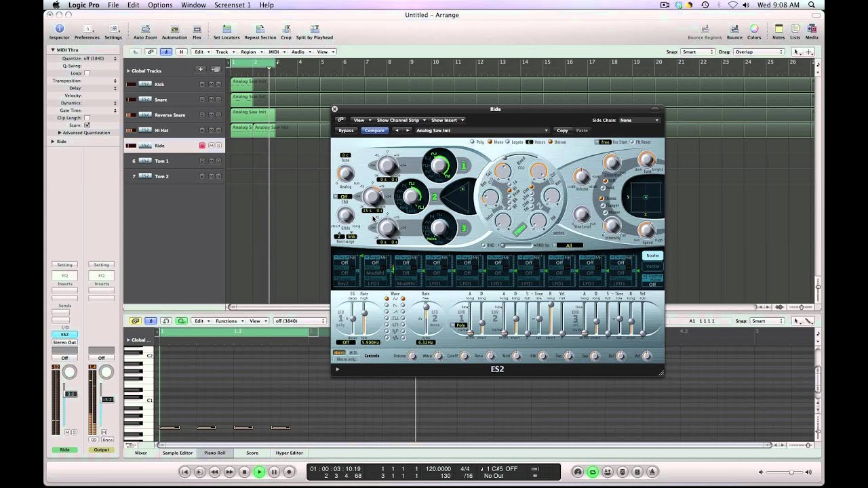This screenshot has height=488, width=868.
Task: Click the Copy button in ES2
Action: point(562,130)
